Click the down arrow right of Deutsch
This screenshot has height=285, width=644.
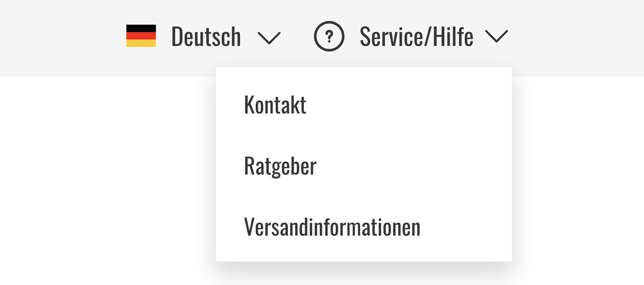(269, 38)
